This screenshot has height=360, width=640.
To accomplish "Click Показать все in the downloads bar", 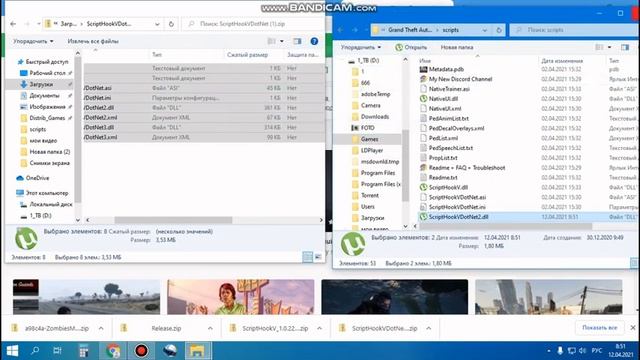I will pyautogui.click(x=599, y=328).
